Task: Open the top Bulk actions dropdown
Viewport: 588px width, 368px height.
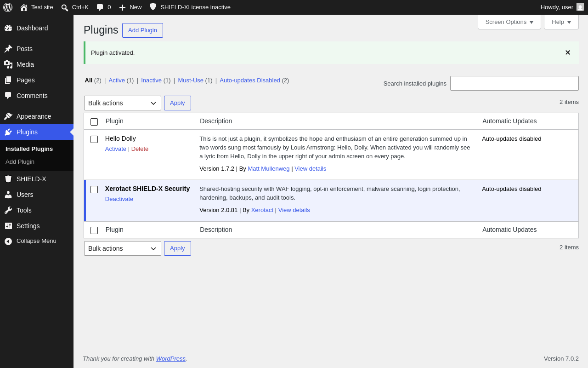Action: [123, 103]
